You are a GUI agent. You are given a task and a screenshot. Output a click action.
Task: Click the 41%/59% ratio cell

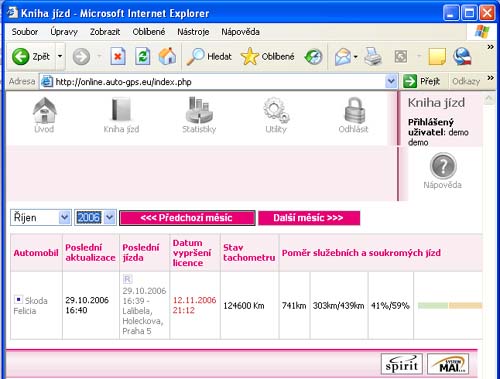(x=390, y=306)
